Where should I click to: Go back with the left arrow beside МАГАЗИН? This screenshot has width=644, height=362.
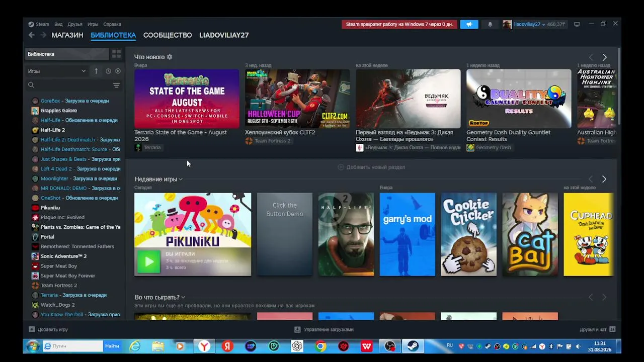coord(32,35)
